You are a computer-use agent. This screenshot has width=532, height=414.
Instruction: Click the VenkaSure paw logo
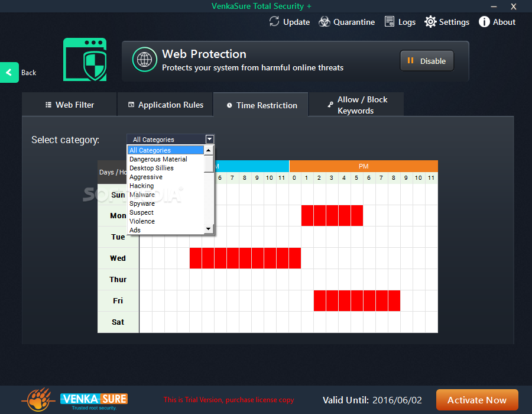[x=38, y=399]
